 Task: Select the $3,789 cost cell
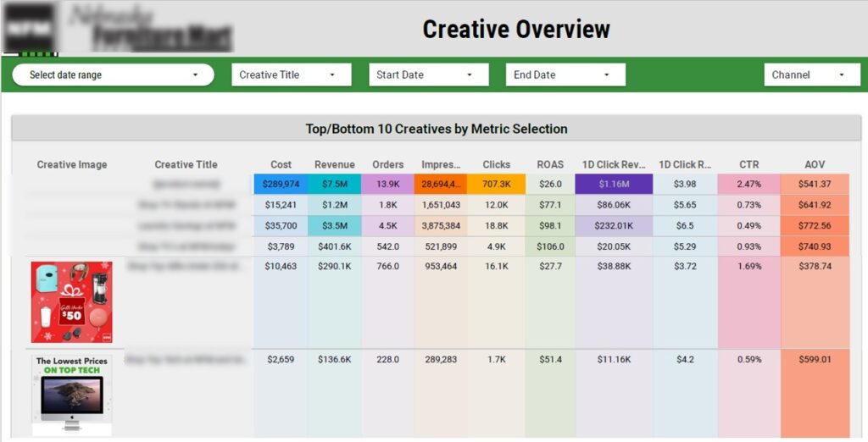pyautogui.click(x=281, y=246)
